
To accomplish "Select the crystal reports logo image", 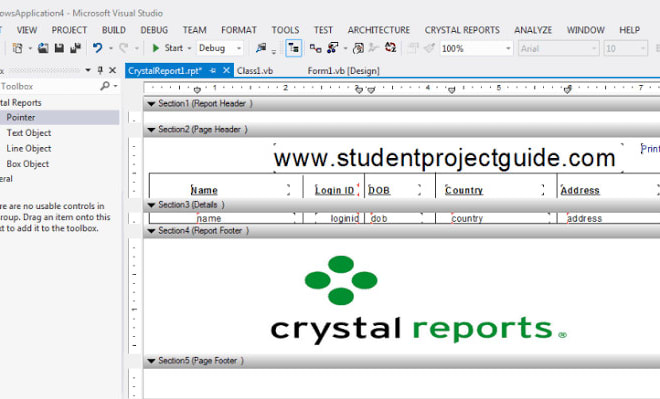I will point(419,300).
